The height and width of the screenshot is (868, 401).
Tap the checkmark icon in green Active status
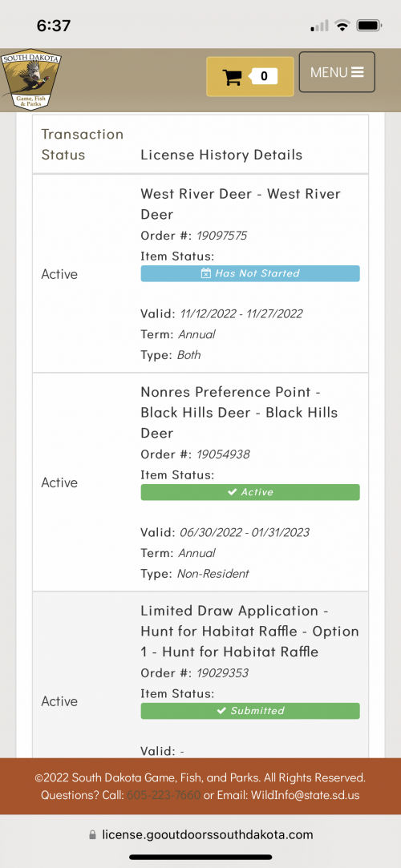(232, 492)
